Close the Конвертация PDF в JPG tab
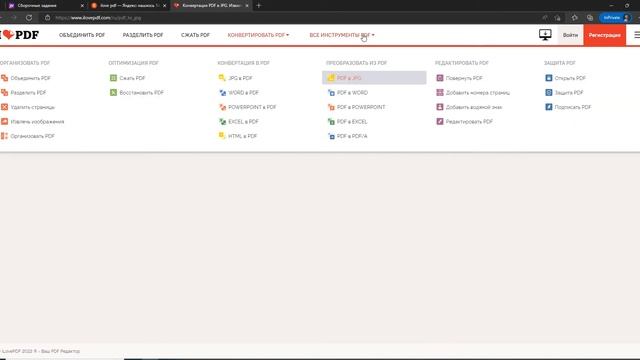The height and width of the screenshot is (360, 640). (x=247, y=6)
